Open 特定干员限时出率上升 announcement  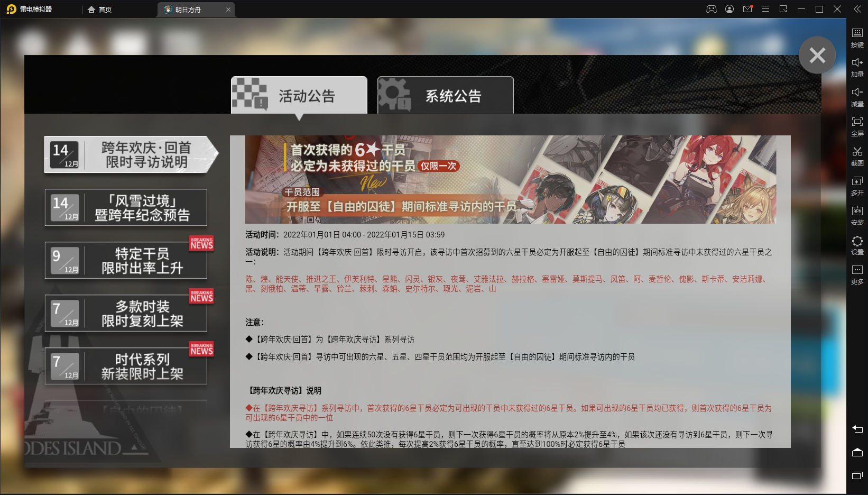126,260
